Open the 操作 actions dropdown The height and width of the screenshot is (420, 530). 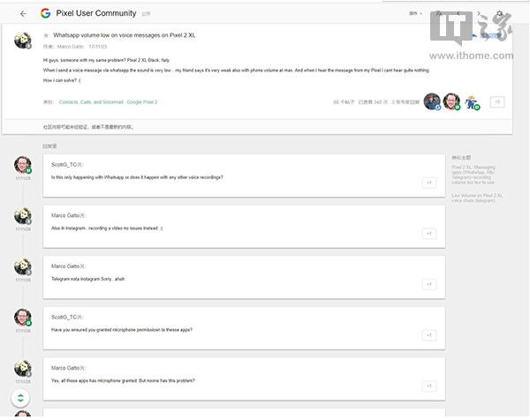click(x=415, y=13)
